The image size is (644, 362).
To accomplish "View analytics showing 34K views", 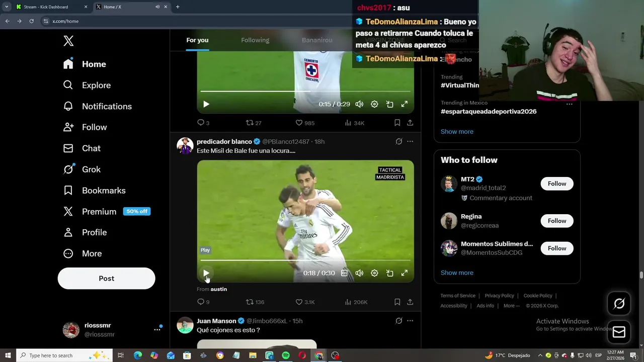I will point(354,123).
